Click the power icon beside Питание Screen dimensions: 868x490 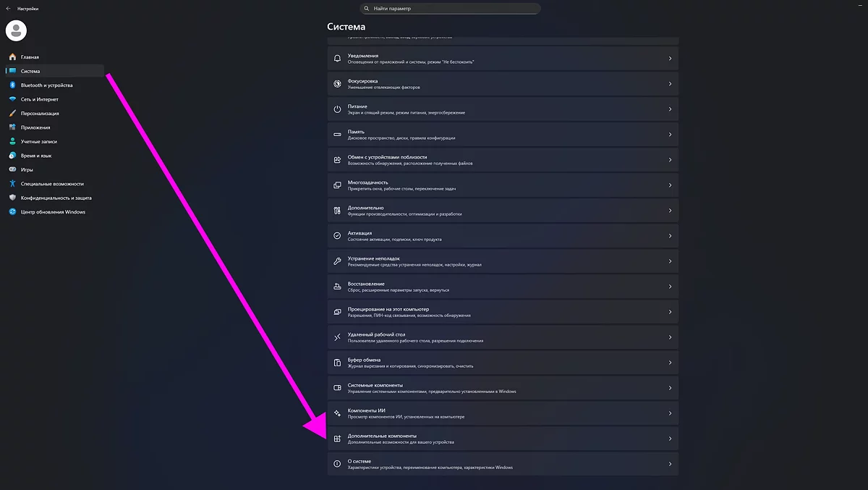[337, 109]
